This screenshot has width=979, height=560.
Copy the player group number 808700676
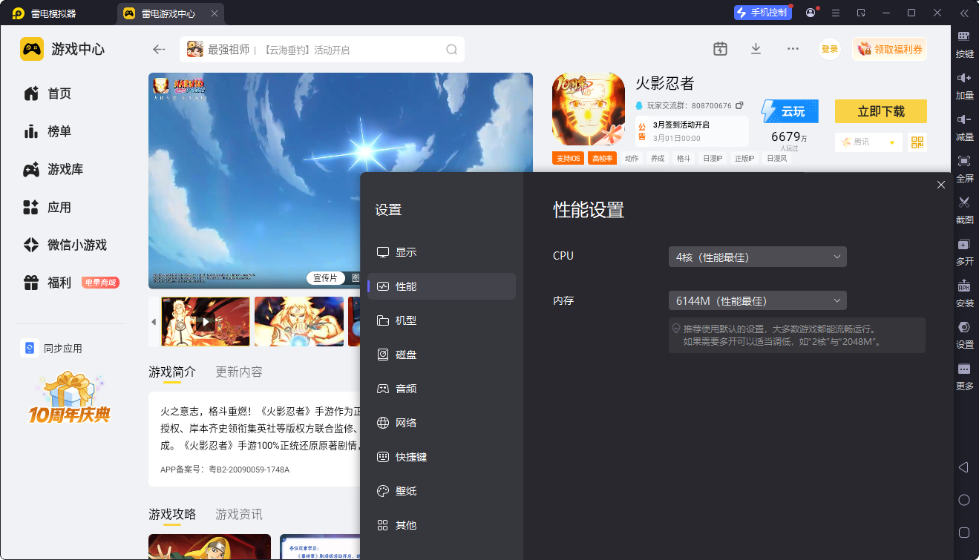(x=739, y=105)
